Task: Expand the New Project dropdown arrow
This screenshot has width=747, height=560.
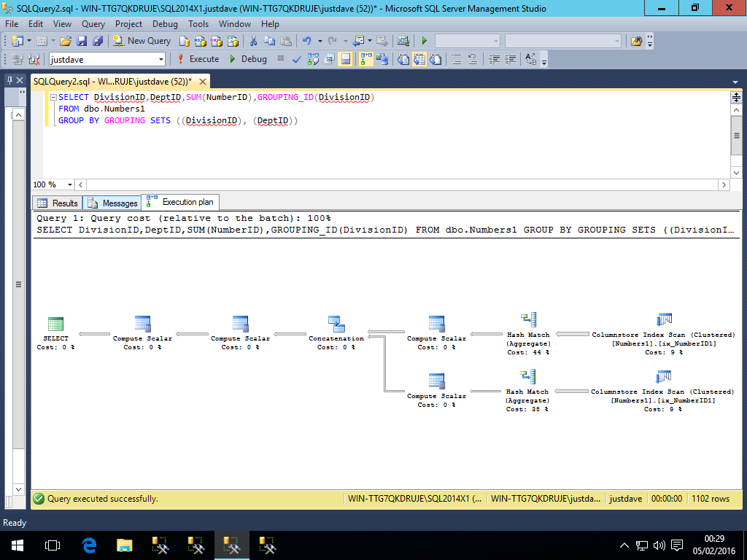Action: point(29,41)
